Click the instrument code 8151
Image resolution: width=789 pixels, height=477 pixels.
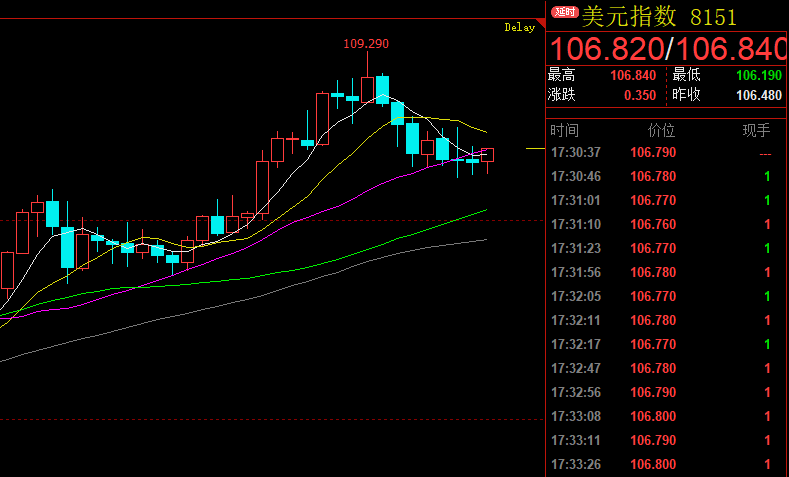pyautogui.click(x=712, y=16)
